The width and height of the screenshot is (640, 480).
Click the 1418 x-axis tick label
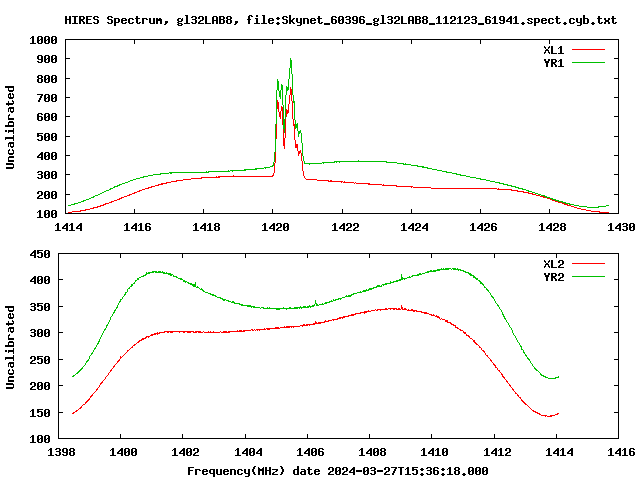206,227
